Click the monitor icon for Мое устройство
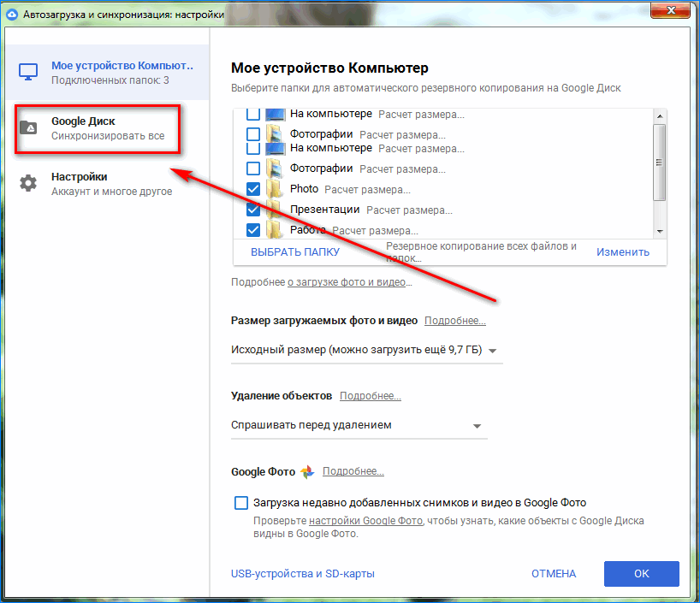 (28, 72)
